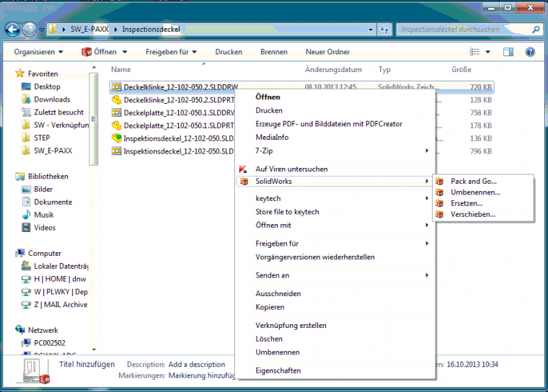Viewport: 548px width, 392px height.
Task: Click the assembly icon of first Inspektionsdeckel file
Action: click(x=116, y=138)
